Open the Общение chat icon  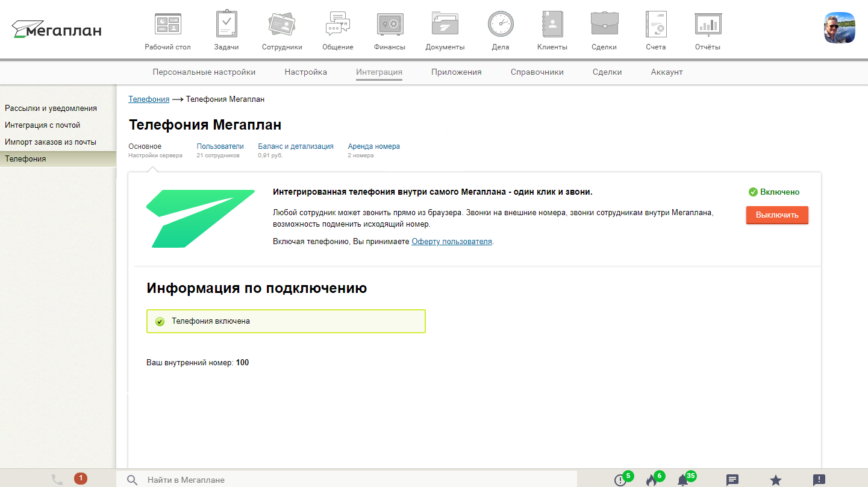(x=337, y=24)
